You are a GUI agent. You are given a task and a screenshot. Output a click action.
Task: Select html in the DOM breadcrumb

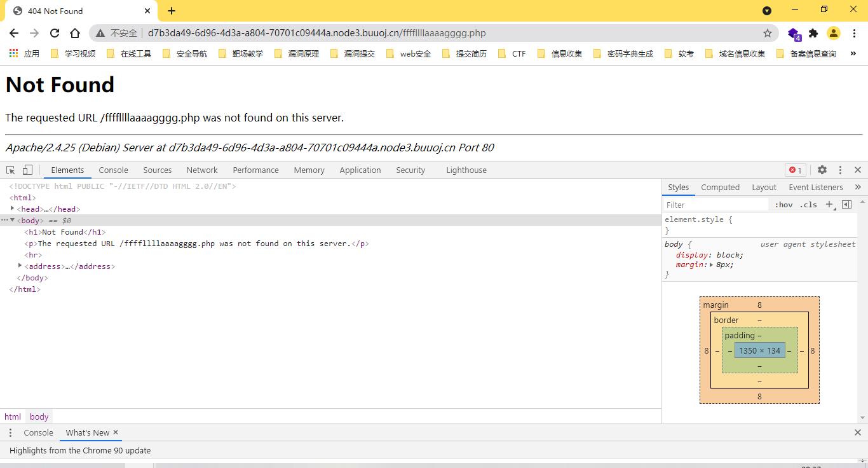tap(13, 416)
